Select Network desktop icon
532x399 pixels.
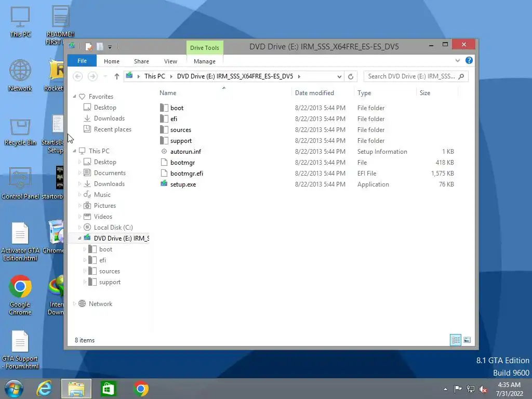[x=20, y=75]
